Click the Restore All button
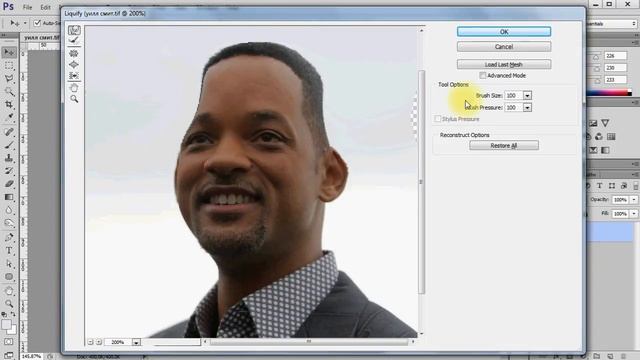Screen dimensions: 640x360 504,146
